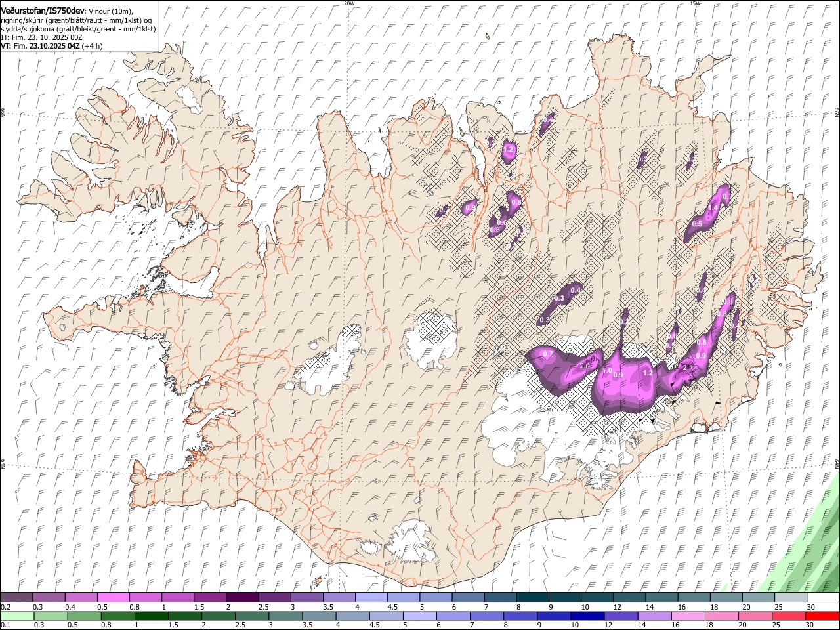Viewport: 840px width, 630px height.
Task: Click the Veðurstofan/IS750dev title text
Action: point(43,10)
